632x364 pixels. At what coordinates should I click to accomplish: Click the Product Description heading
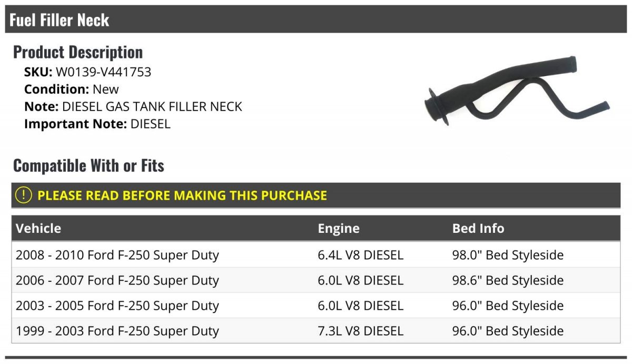click(78, 52)
